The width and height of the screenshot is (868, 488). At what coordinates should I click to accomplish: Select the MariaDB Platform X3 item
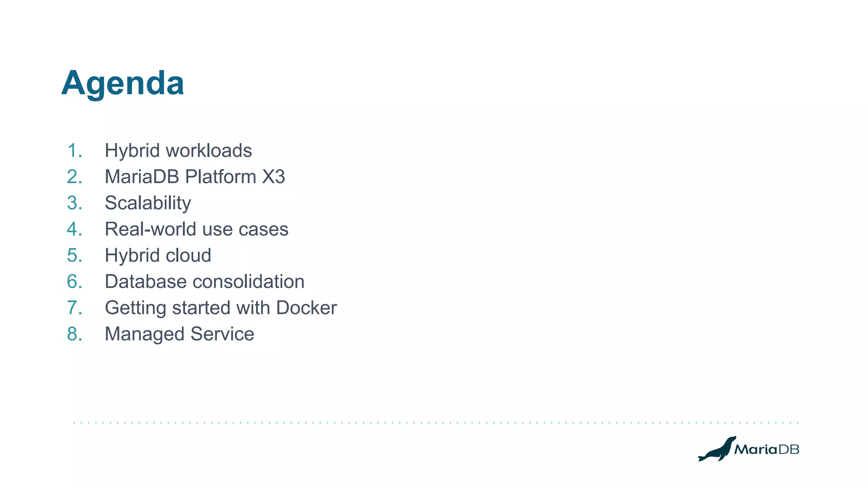click(x=195, y=177)
